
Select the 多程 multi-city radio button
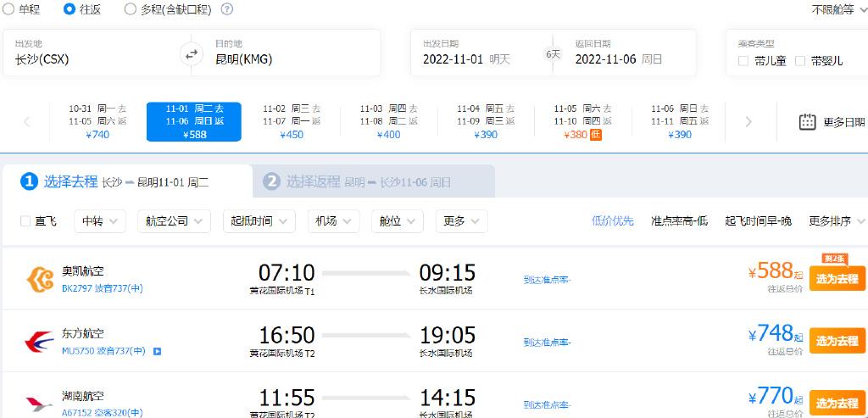pyautogui.click(x=130, y=9)
